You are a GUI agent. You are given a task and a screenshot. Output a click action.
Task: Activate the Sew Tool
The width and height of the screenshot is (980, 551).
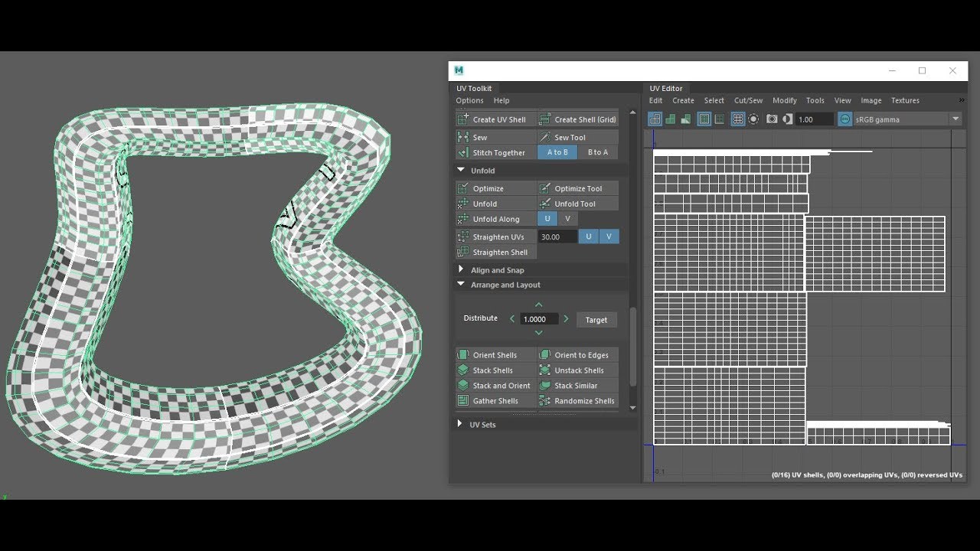point(578,137)
